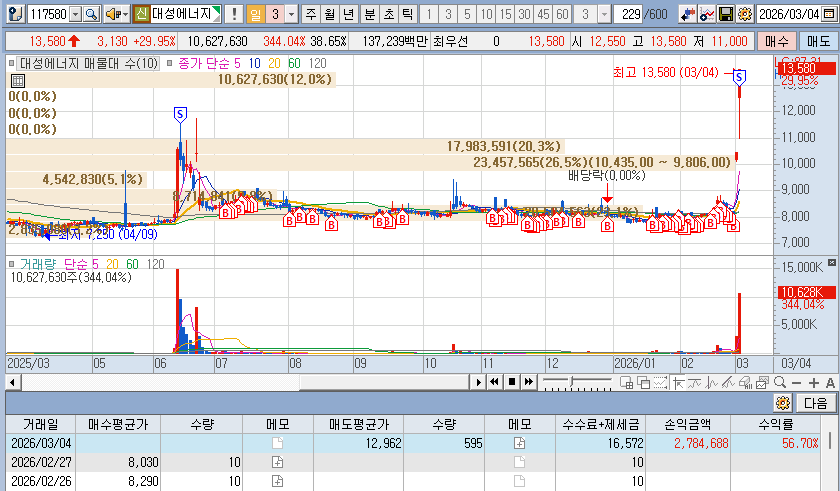Select the weekly (주) chart period
Screen dimensions: 840x491
pos(311,14)
